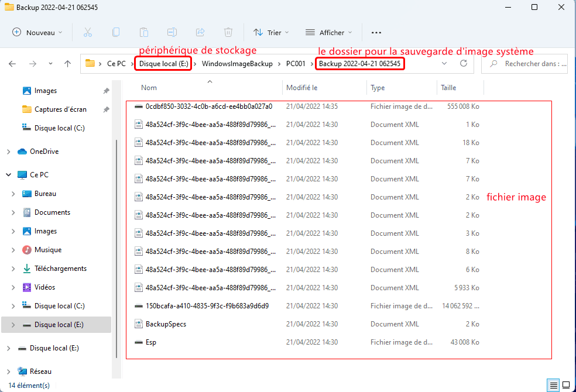Sort by the Nom column header
The image size is (576, 392).
click(149, 88)
